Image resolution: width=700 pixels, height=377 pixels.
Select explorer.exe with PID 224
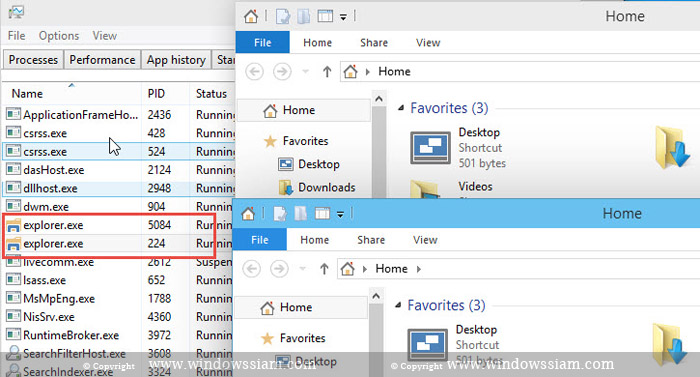click(118, 243)
